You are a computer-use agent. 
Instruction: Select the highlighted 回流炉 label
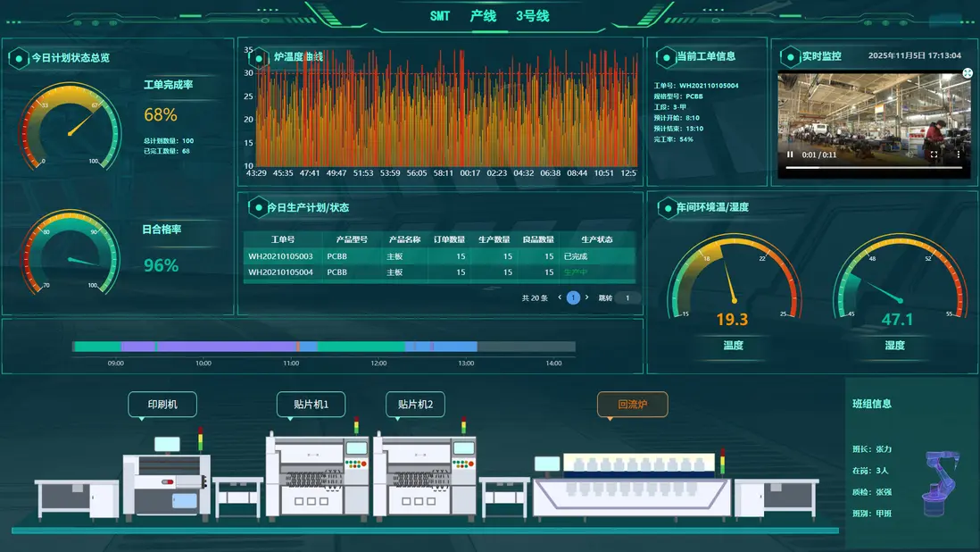(632, 405)
